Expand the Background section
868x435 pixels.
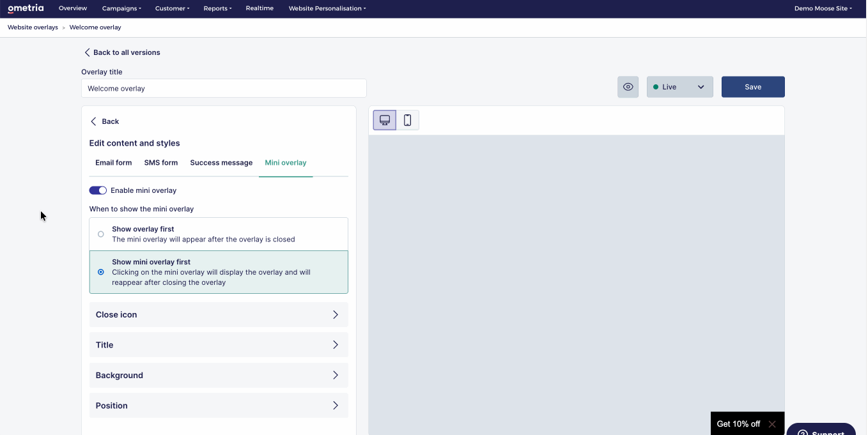219,376
